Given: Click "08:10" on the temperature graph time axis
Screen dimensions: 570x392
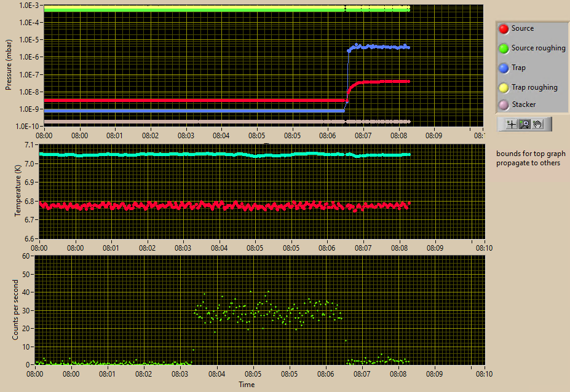Looking at the screenshot, I should [484, 248].
